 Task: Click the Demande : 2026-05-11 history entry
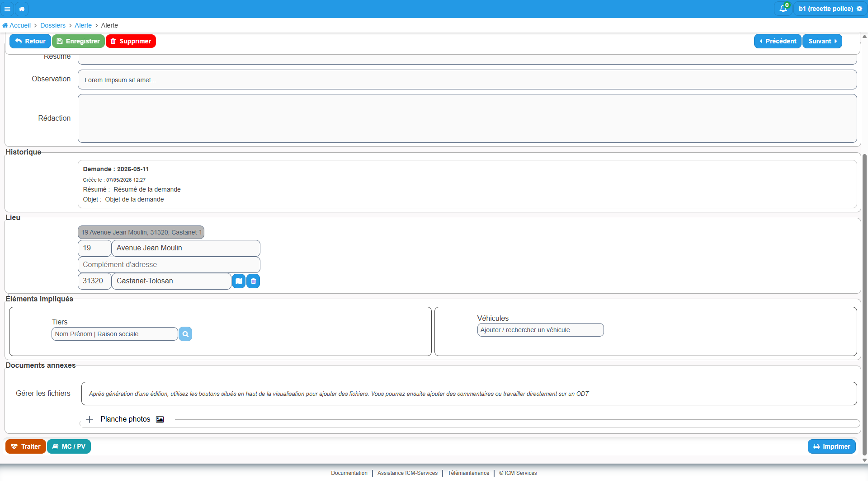[467, 184]
